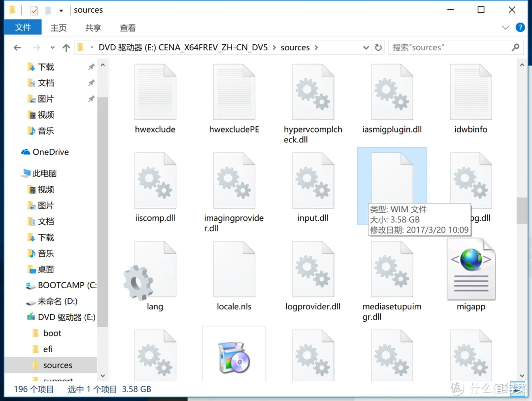Select the highlighted WIM file icon
This screenshot has width=532, height=401.
point(392,178)
